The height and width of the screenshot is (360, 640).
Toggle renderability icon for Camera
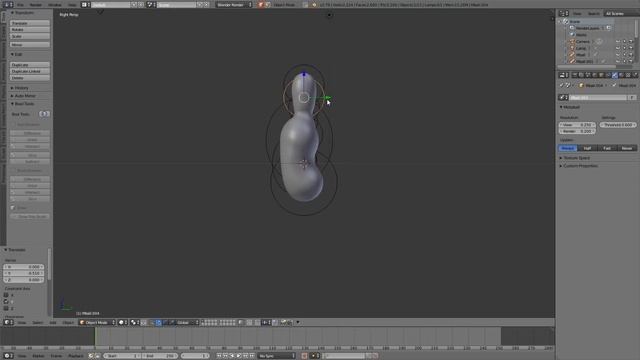pyautogui.click(x=631, y=42)
